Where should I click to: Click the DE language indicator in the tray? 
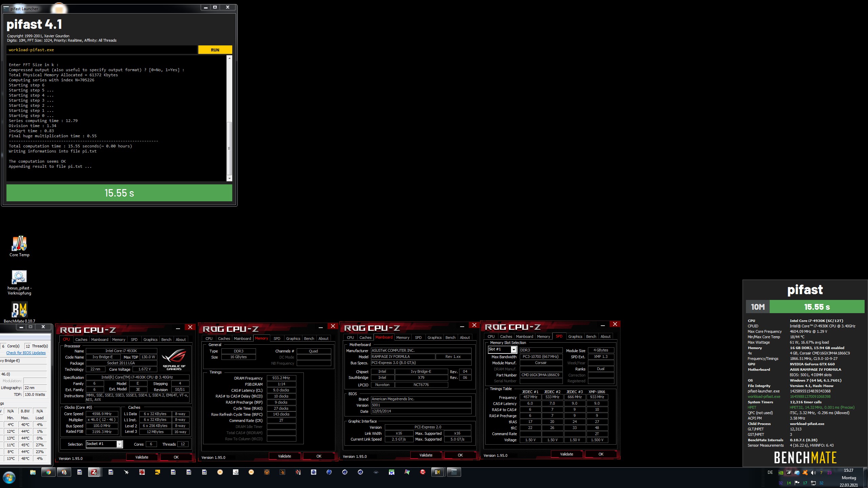click(x=770, y=472)
